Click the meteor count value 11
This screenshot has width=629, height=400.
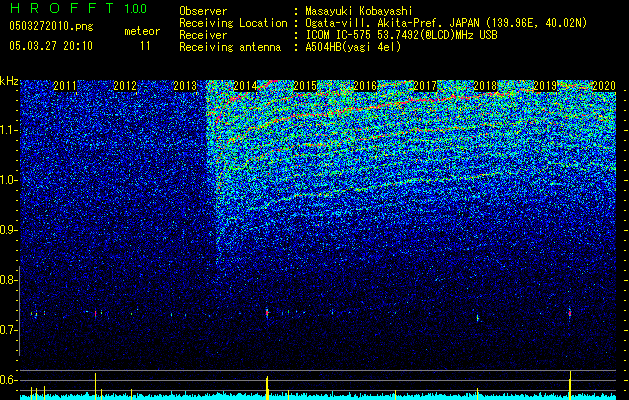click(x=145, y=46)
